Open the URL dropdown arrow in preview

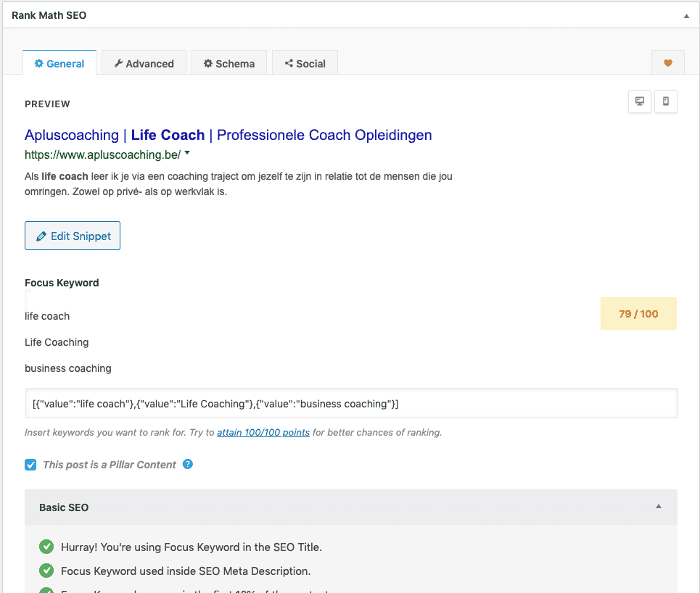coord(187,153)
